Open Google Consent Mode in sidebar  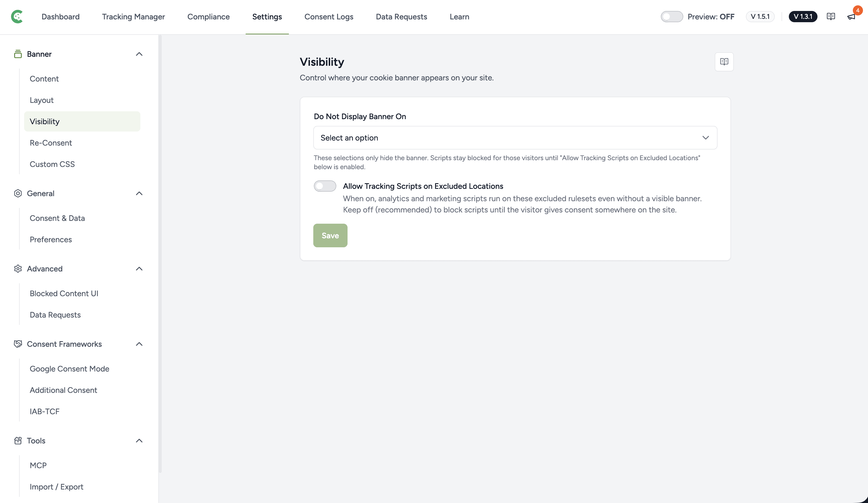pyautogui.click(x=70, y=369)
